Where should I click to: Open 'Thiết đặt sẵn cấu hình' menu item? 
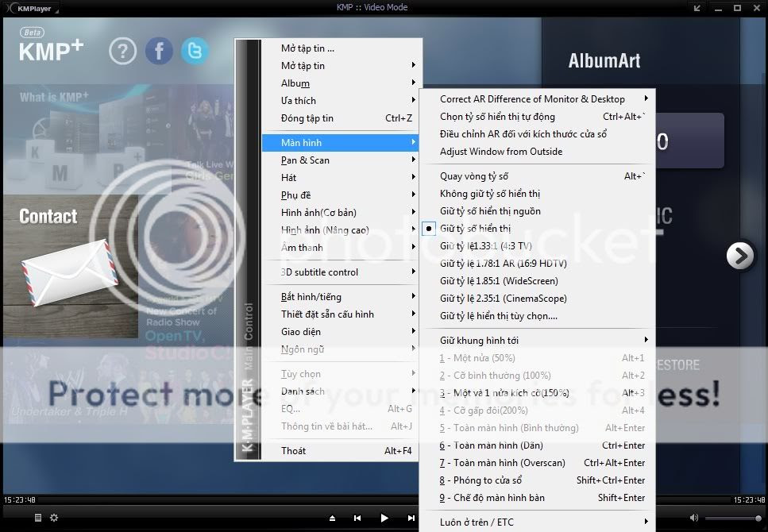click(341, 314)
